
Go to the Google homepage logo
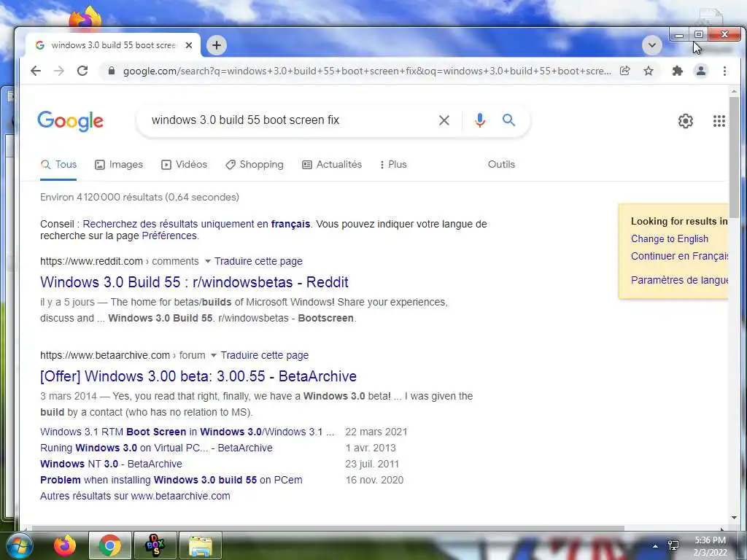[71, 121]
